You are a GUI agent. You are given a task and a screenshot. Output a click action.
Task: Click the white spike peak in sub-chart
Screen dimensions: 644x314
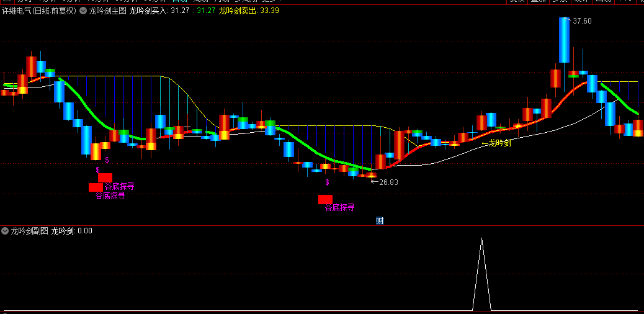click(482, 239)
